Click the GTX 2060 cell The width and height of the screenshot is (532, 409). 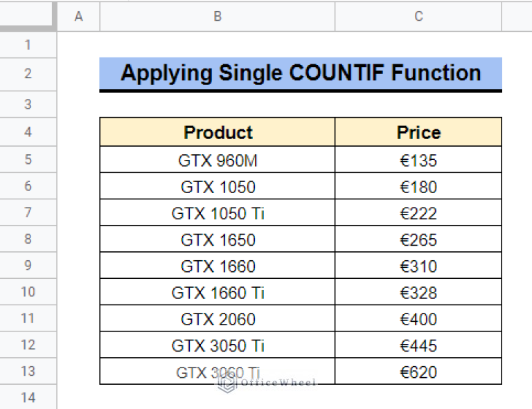tap(218, 318)
